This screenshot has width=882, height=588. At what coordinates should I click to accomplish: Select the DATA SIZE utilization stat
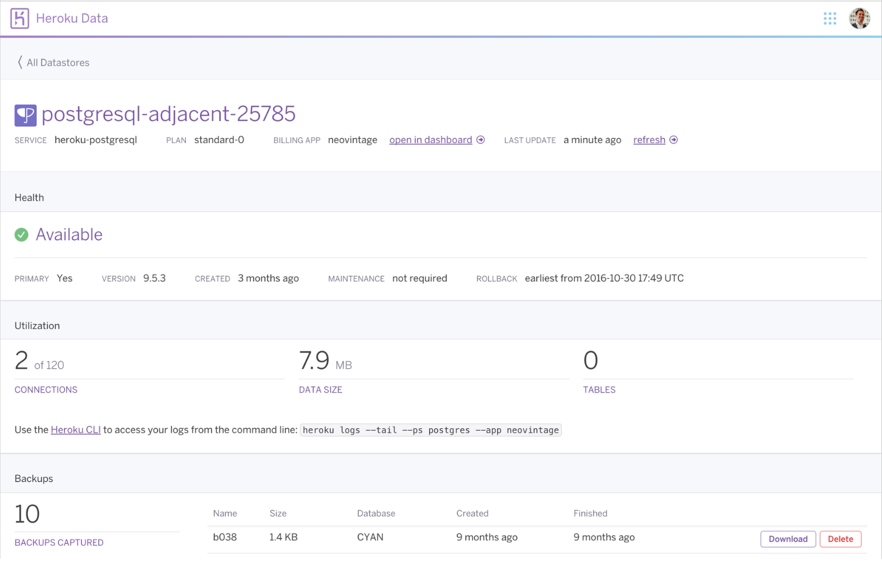(321, 390)
